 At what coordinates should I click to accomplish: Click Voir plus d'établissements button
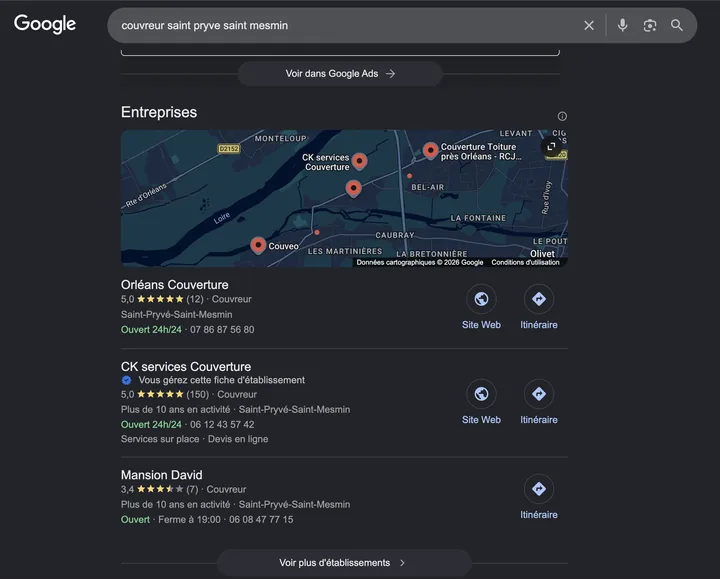344,562
